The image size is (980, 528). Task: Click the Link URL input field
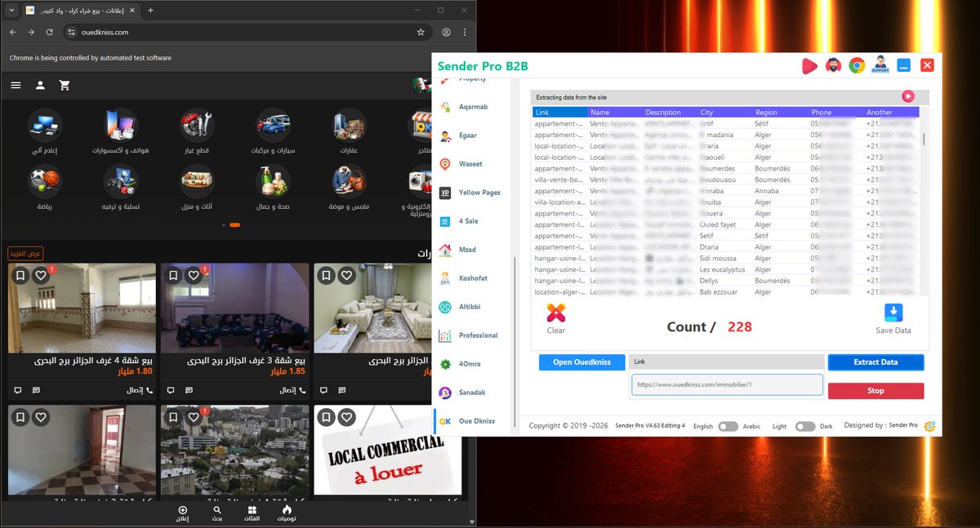point(727,384)
